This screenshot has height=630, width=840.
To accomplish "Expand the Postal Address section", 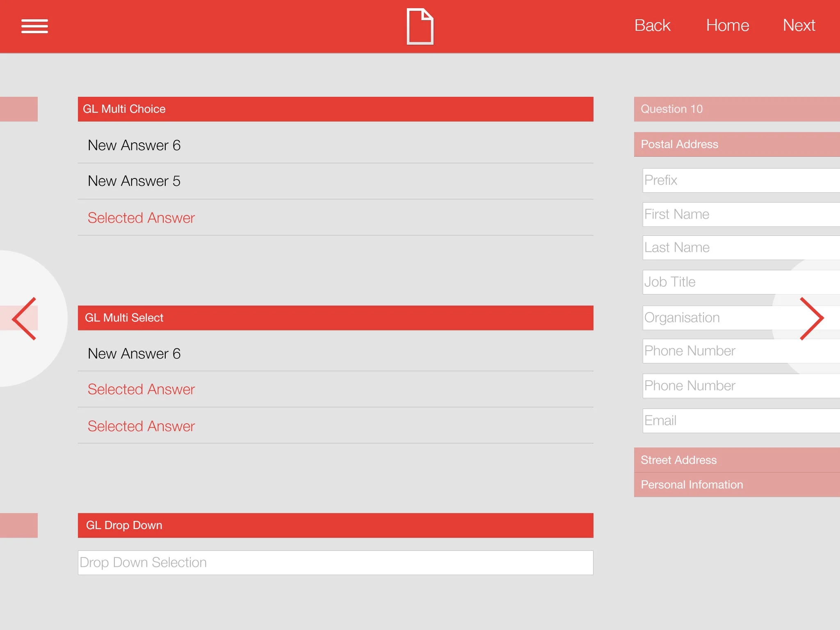I will pos(737,144).
